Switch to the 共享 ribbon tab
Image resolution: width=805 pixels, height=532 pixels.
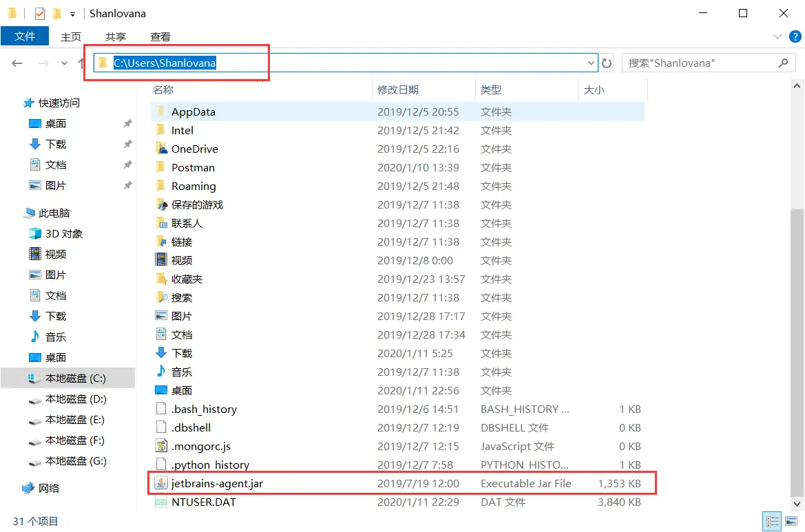click(x=116, y=37)
